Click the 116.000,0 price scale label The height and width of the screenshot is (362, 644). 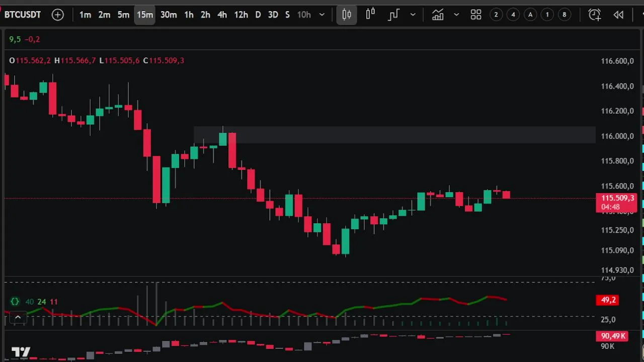(x=617, y=136)
